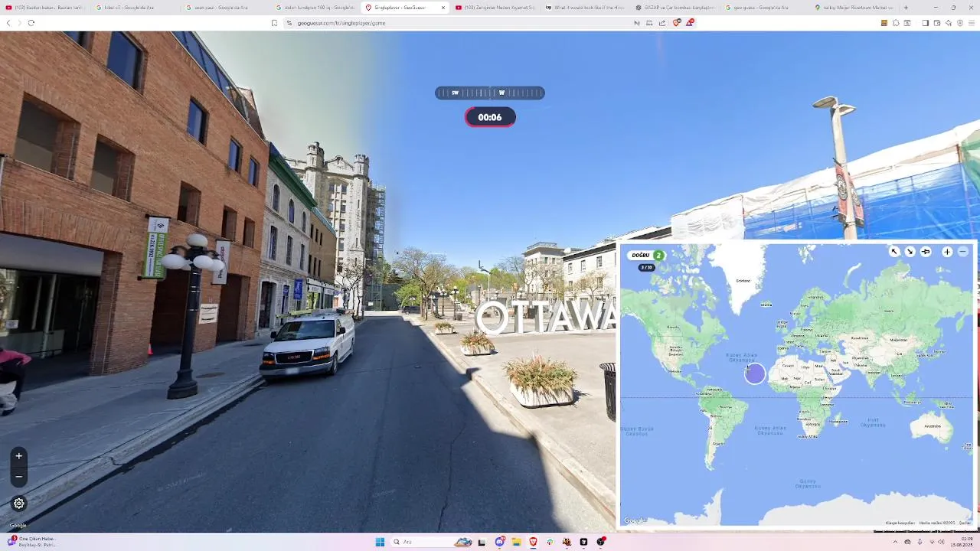This screenshot has width=980, height=551.
Task: Zoom in the street view panorama
Action: (x=19, y=456)
